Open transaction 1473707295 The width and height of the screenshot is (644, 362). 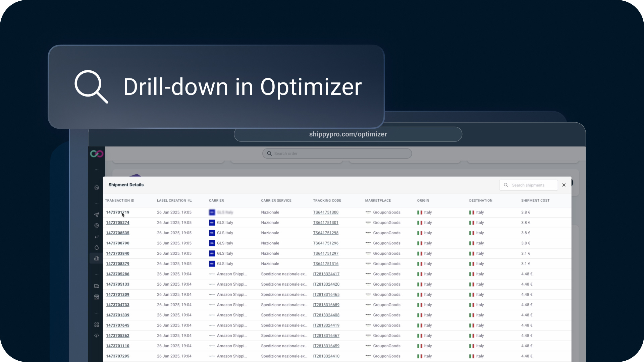coord(118,356)
